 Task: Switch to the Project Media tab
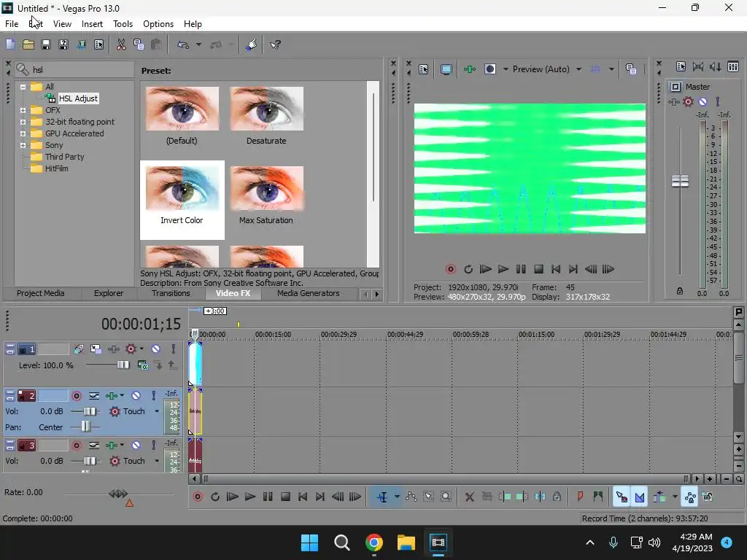[41, 293]
